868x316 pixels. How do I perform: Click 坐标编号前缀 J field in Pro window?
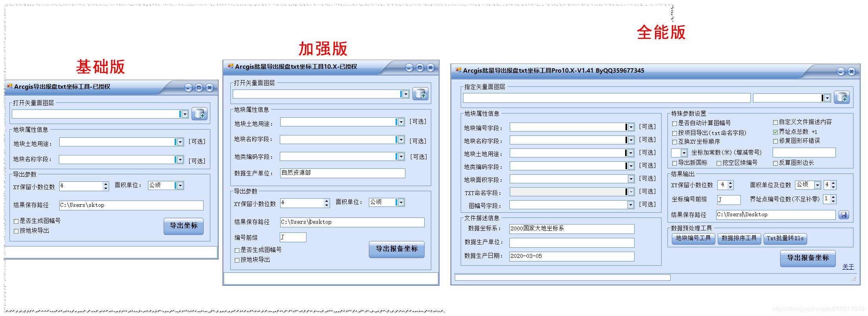729,200
